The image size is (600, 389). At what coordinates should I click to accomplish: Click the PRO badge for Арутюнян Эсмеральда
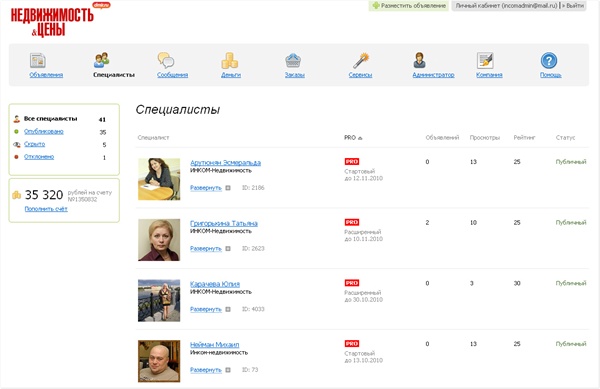pos(352,162)
